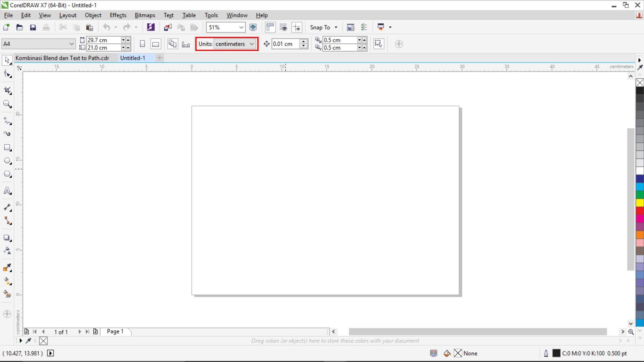Click the Import icon in the toolbar
644x362 pixels.
[167, 27]
